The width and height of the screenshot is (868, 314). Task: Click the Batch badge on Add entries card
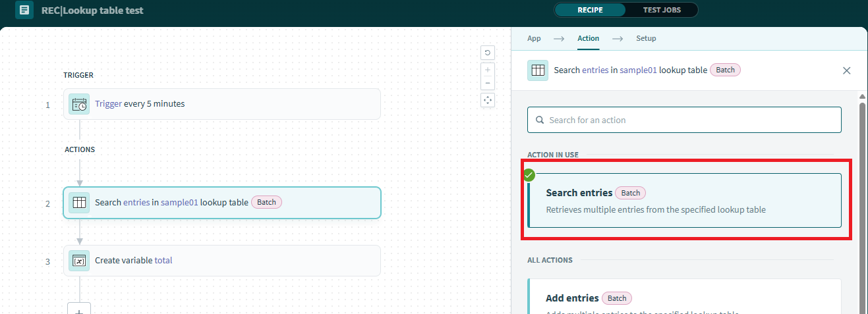pos(617,298)
